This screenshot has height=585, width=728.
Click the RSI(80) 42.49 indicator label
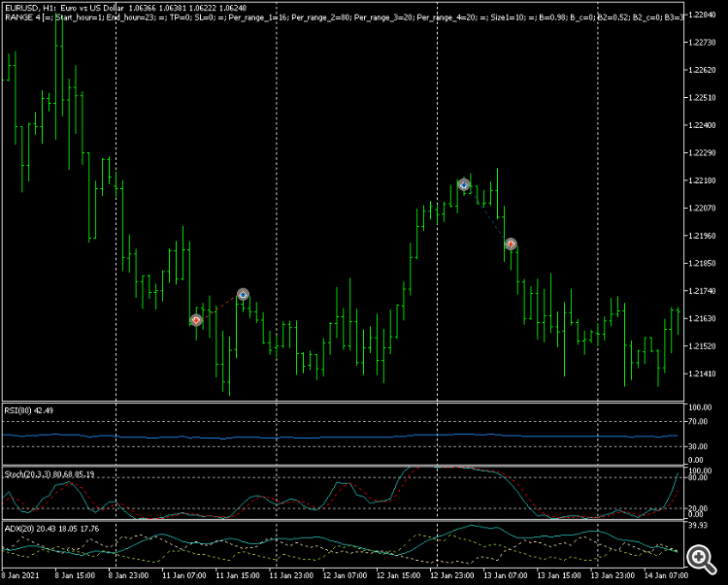pos(29,410)
